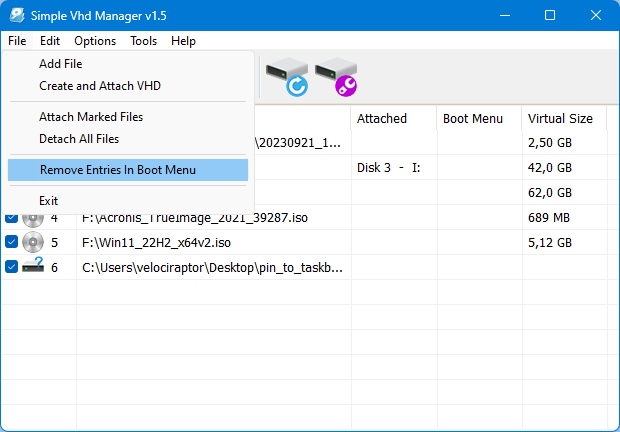
Task: Select Create and Attach VHD
Action: pyautogui.click(x=100, y=86)
